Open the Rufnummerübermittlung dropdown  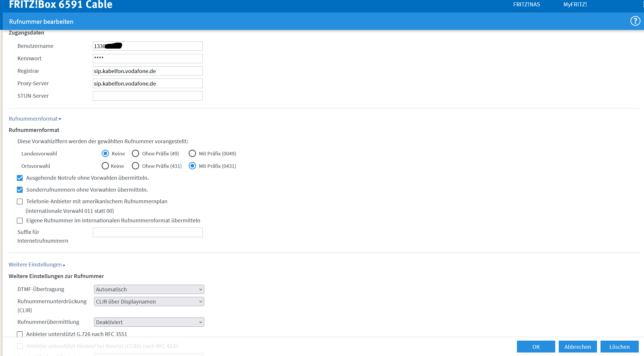click(x=149, y=322)
